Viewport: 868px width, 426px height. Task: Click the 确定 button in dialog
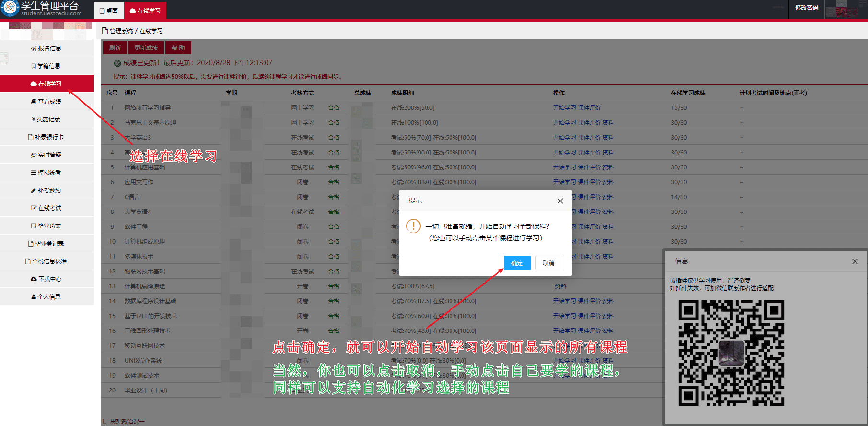(517, 263)
